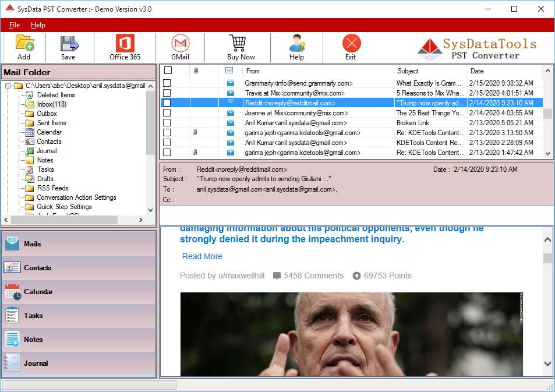Screen dimensions: 555x392
Task: Select the What Exactly Is Gram... subject
Action: (x=429, y=83)
